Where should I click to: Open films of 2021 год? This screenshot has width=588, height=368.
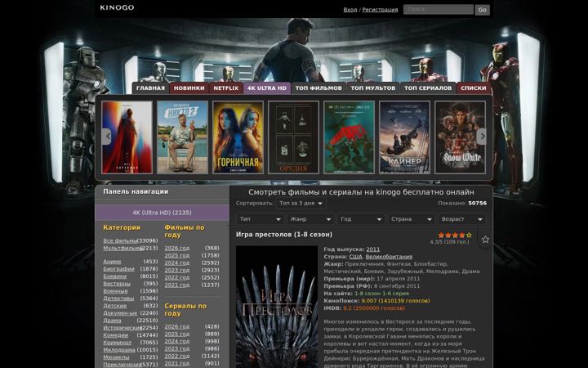pos(177,285)
